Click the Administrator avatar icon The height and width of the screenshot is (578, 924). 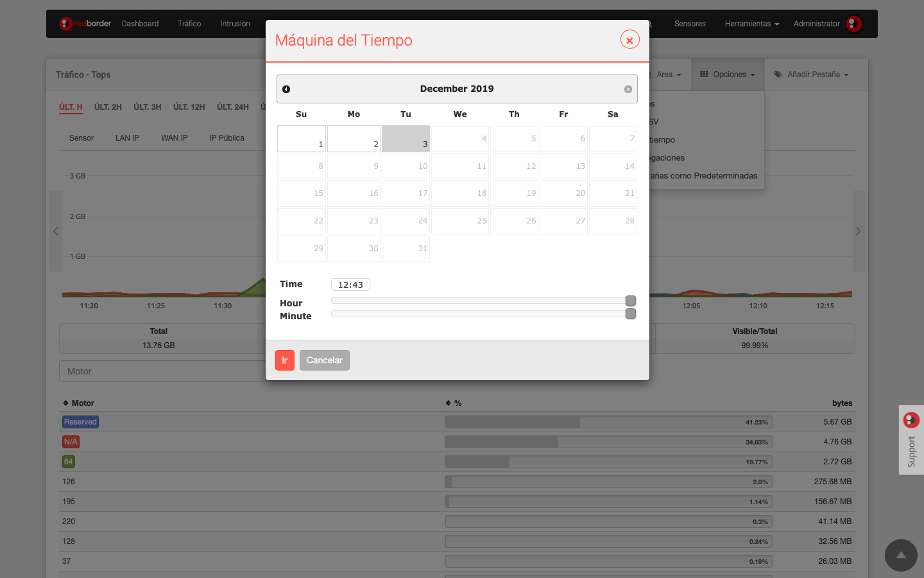854,24
